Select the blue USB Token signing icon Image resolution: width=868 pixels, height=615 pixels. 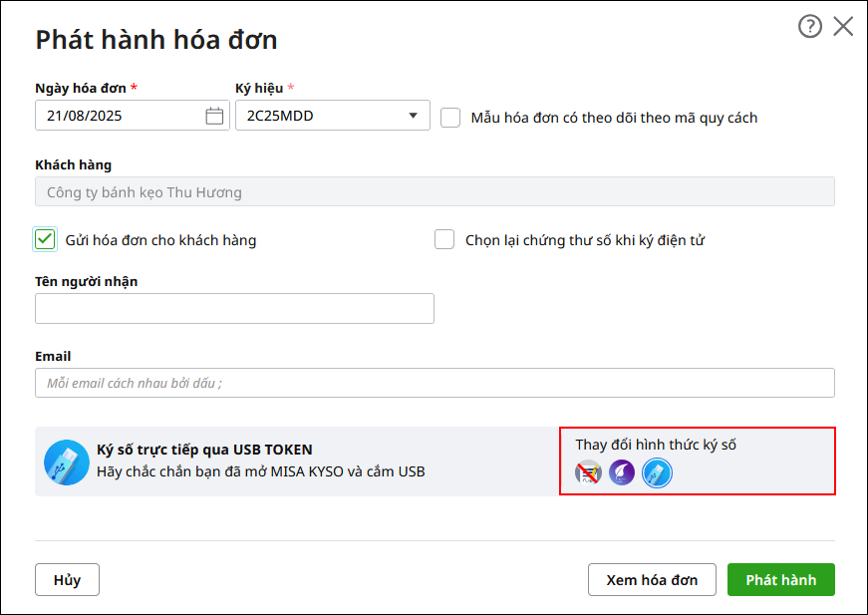tap(657, 473)
